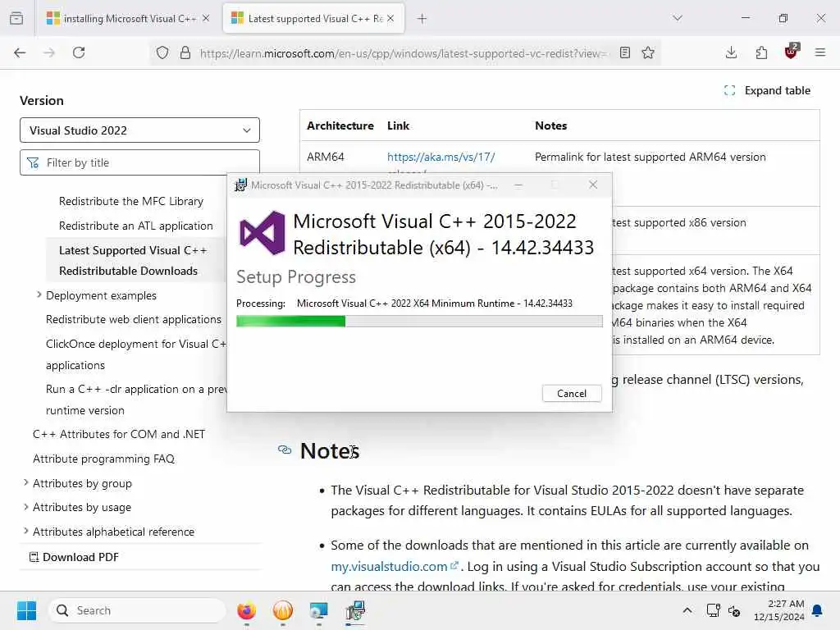Click Download PDF
Viewport: 840px width, 630px height.
(74, 557)
